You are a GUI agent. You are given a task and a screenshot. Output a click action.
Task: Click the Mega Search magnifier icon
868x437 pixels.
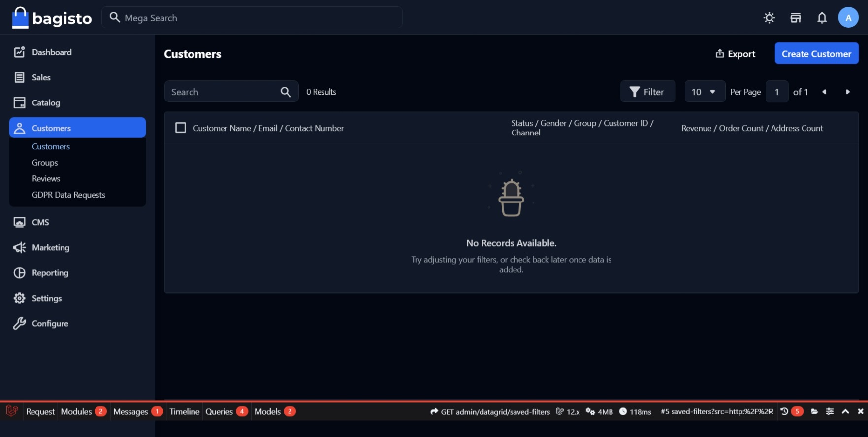click(115, 17)
